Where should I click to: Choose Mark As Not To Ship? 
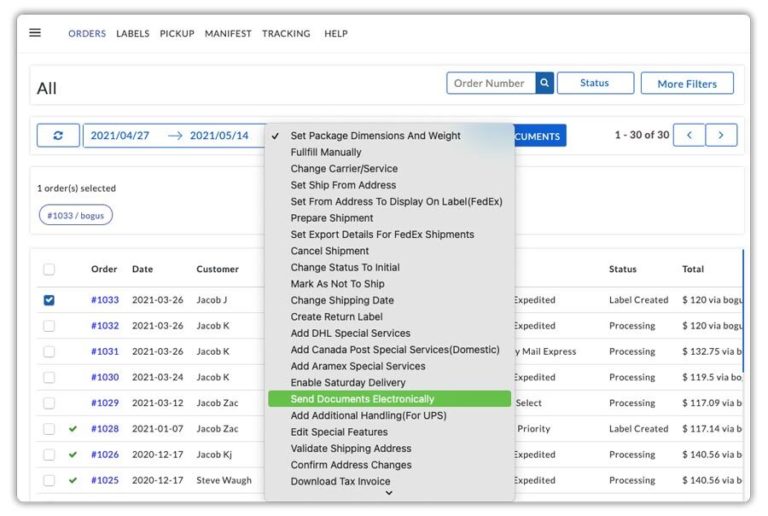pyautogui.click(x=389, y=284)
